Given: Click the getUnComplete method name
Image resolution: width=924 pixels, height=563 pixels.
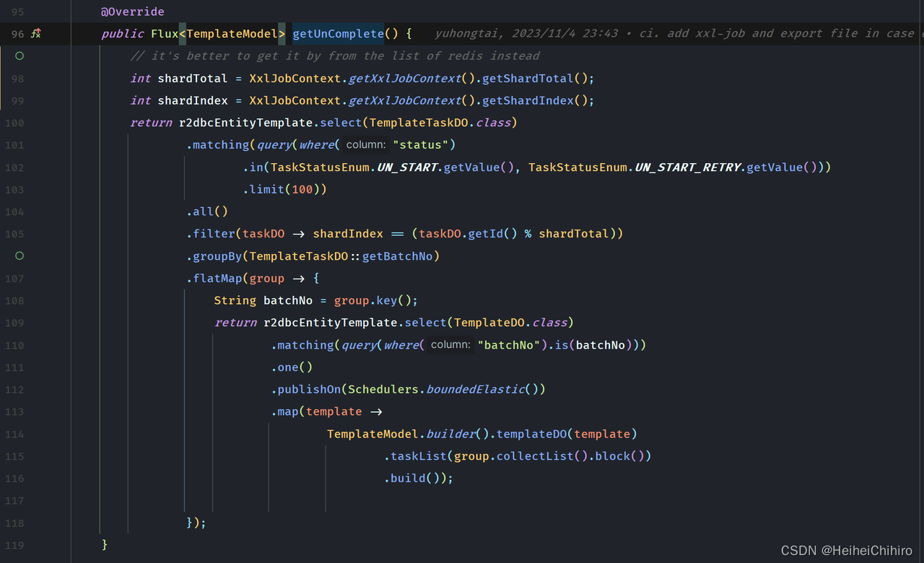Looking at the screenshot, I should [338, 33].
